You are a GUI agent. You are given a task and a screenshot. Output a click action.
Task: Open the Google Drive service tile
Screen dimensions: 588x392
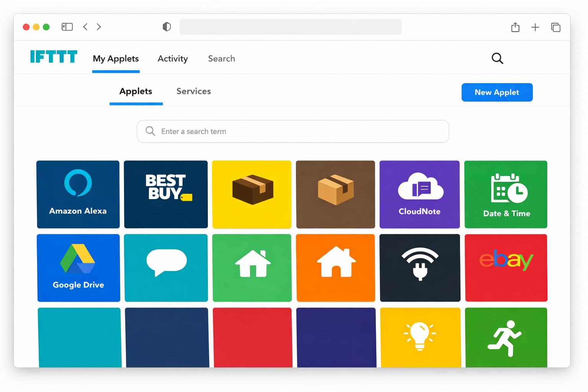click(78, 268)
